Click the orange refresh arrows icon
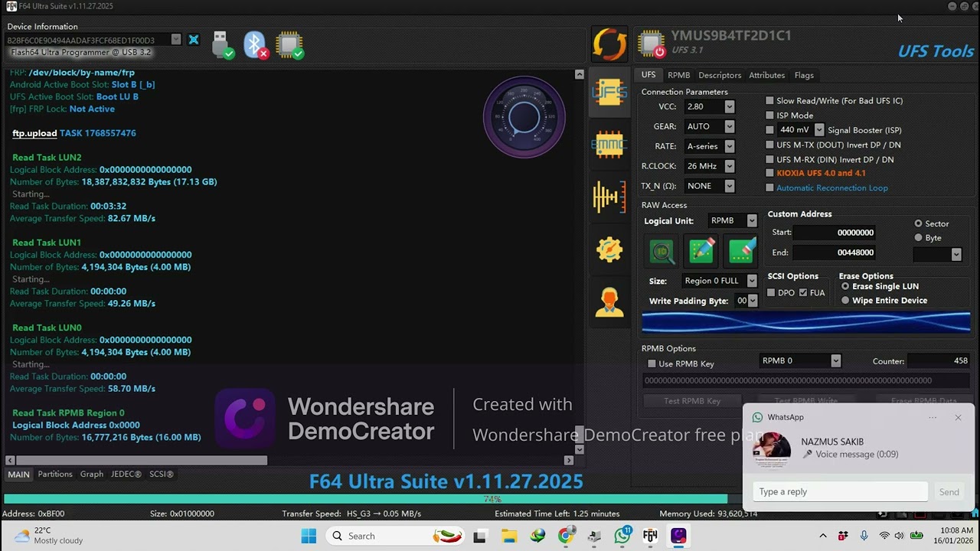This screenshot has height=551, width=980. tap(609, 44)
